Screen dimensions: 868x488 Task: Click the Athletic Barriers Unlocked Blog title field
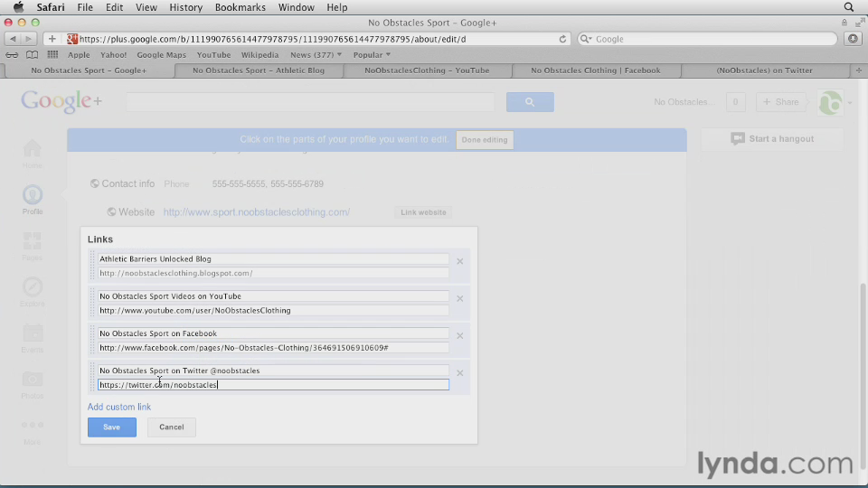point(273,259)
